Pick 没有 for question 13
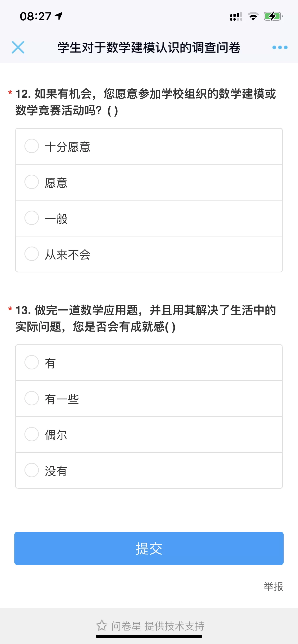This screenshot has height=644, width=298. (32, 470)
